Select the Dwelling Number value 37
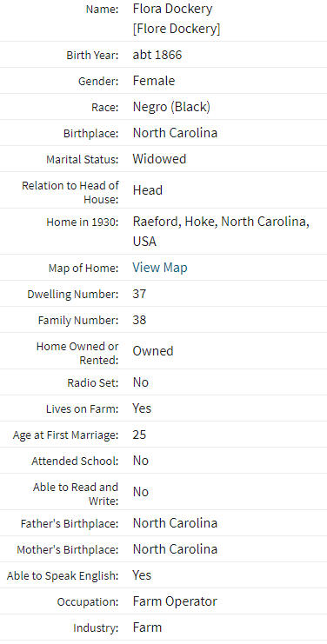The height and width of the screenshot is (644, 327). click(139, 294)
